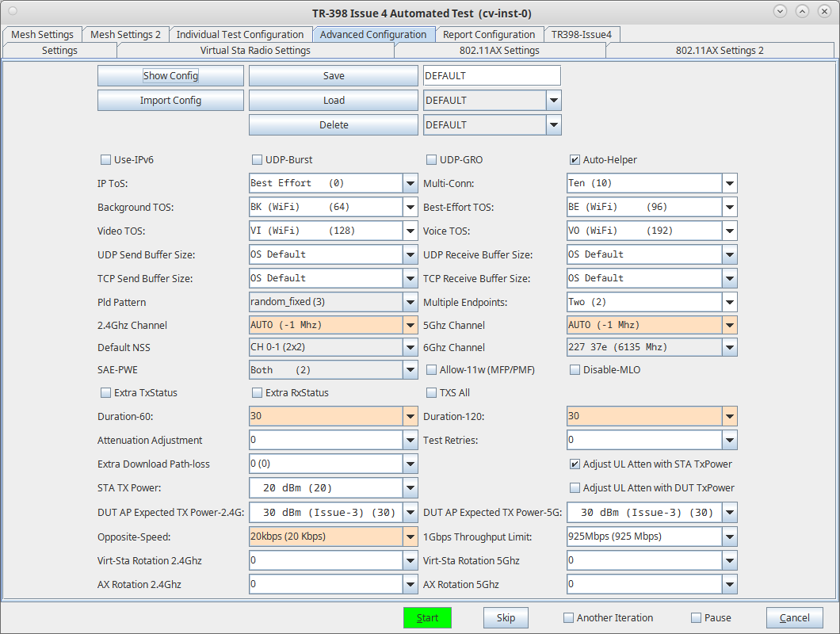Expand the Duration-120 dropdown arrow

click(x=730, y=416)
